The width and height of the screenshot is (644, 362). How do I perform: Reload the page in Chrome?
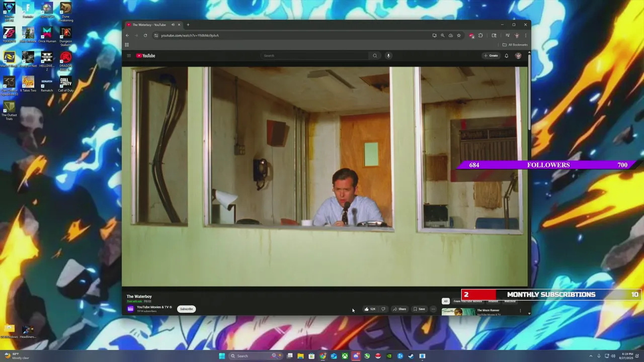(x=145, y=35)
